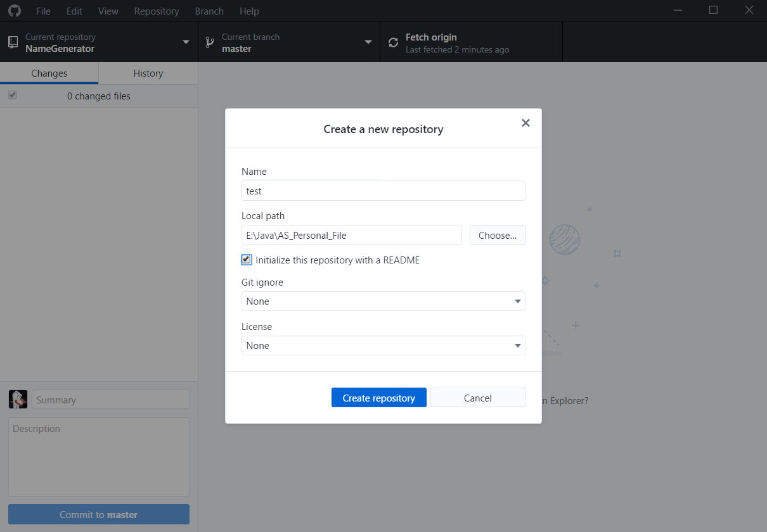
Task: Open the Branch menu
Action: 209,11
